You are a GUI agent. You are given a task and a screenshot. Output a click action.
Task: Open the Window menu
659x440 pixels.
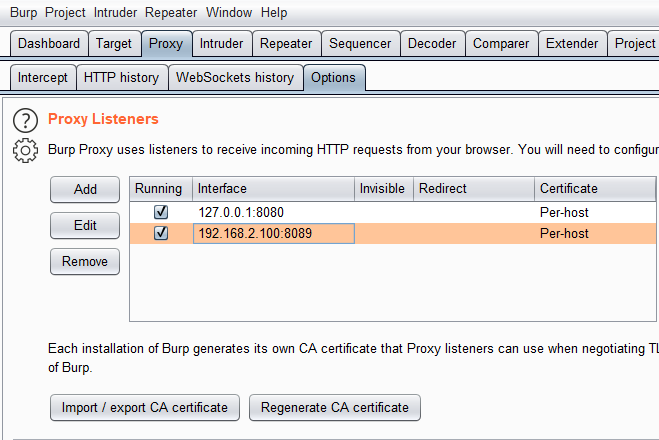pyautogui.click(x=229, y=12)
